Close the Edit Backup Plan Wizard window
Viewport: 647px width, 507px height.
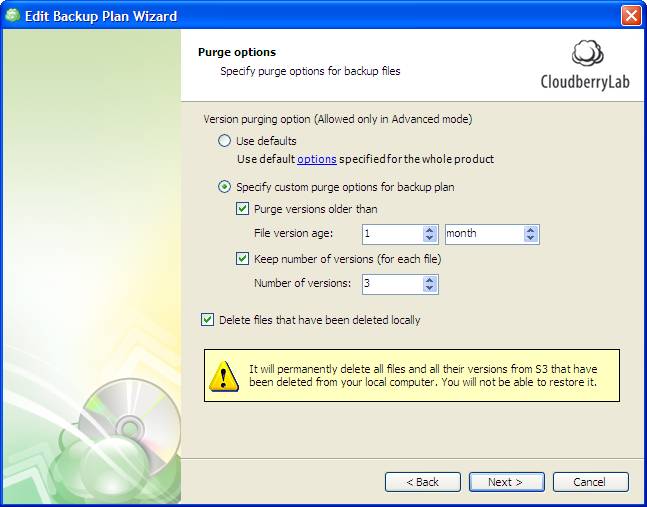pos(631,16)
